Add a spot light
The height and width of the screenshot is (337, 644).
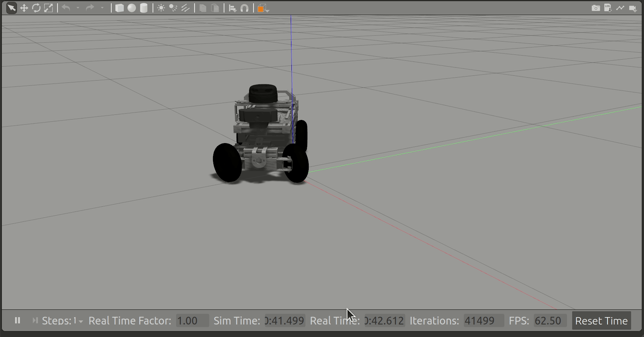173,8
